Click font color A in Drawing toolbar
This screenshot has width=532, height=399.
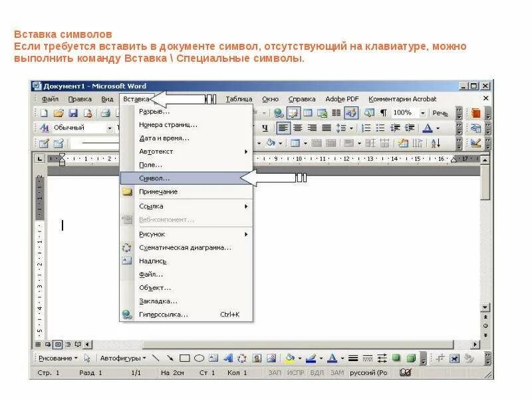[332, 358]
